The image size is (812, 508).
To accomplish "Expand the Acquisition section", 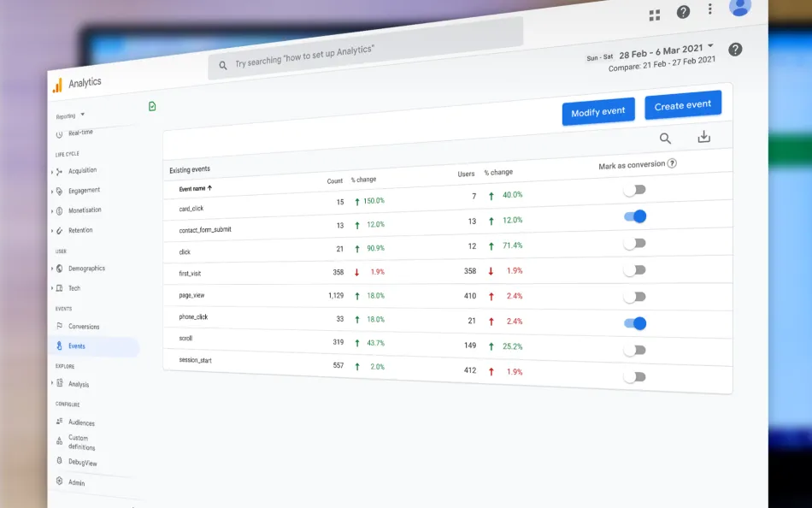I will tap(81, 170).
